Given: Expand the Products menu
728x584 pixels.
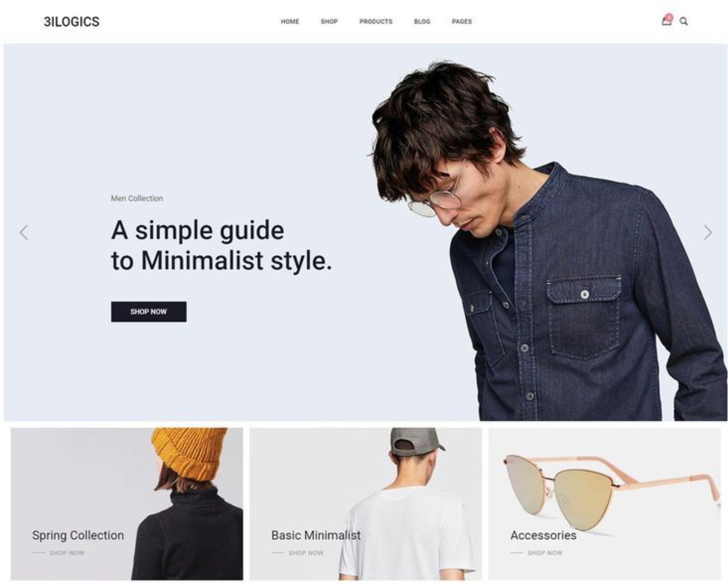Looking at the screenshot, I should point(376,21).
